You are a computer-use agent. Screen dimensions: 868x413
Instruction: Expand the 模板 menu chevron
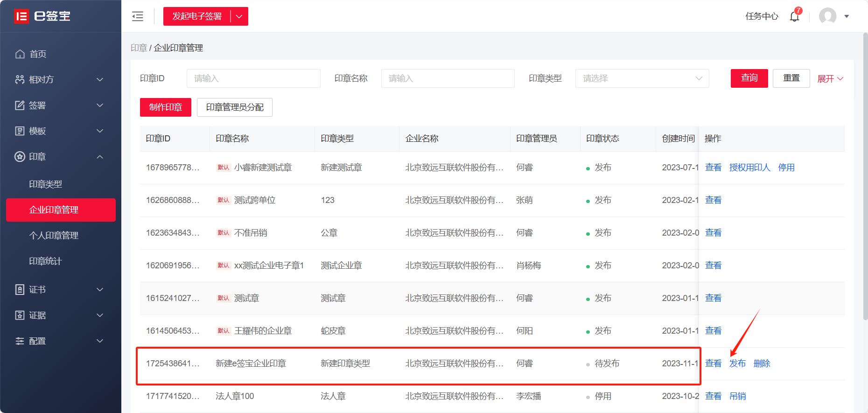click(x=100, y=131)
